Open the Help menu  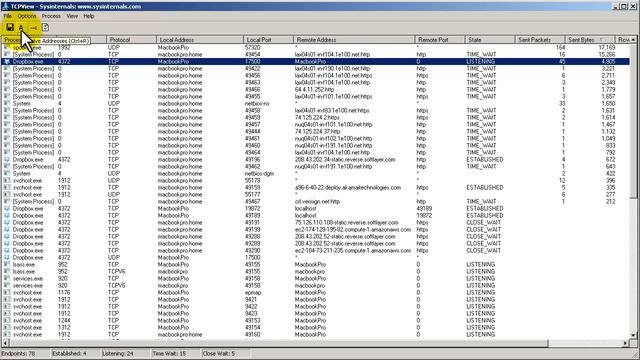click(x=89, y=16)
